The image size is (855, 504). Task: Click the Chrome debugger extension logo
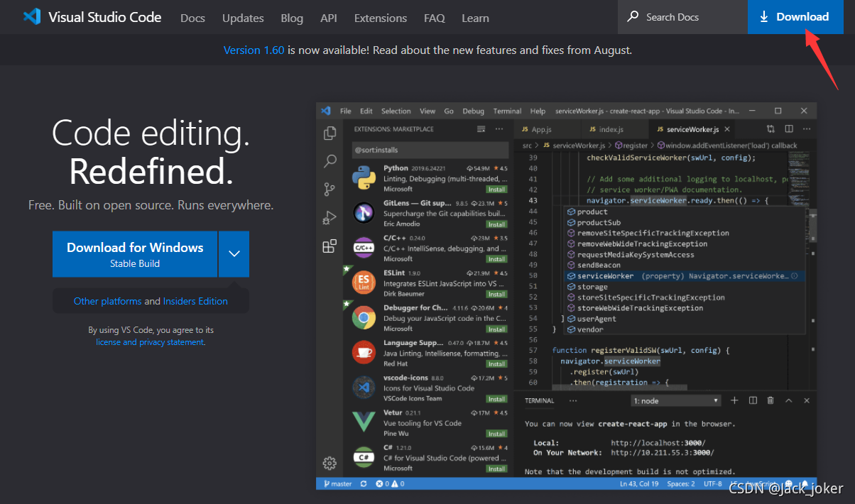[364, 317]
